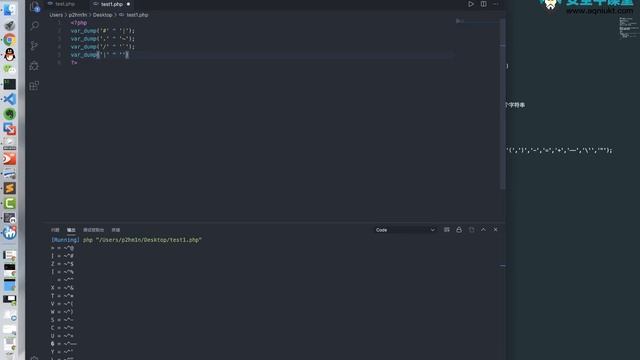
Task: Open Google Chrome from the Dock
Action: click(9, 40)
